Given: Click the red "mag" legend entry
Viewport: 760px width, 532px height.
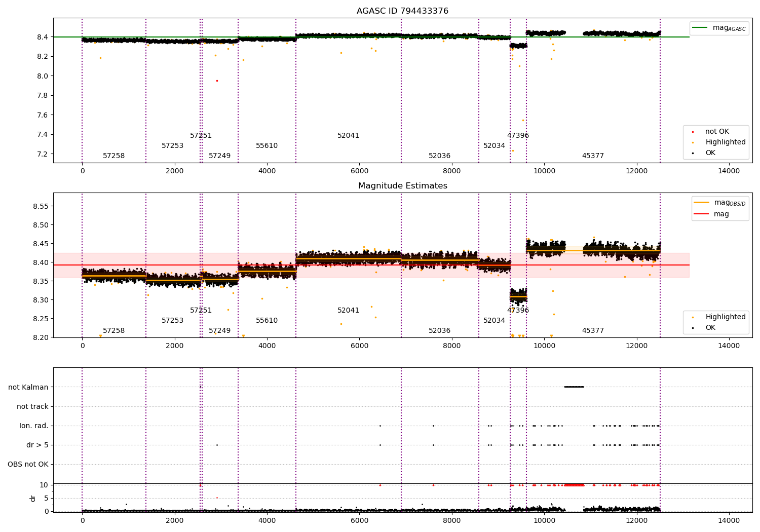Looking at the screenshot, I should point(711,214).
